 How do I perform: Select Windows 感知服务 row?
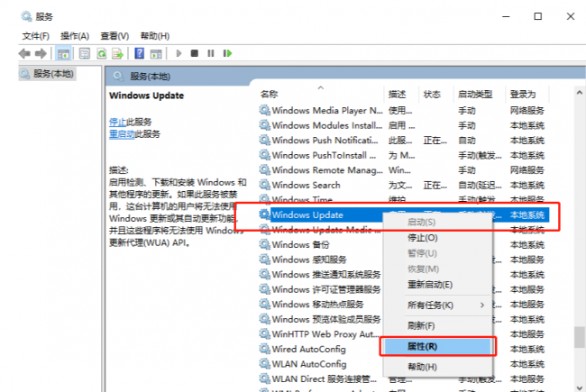click(321, 260)
